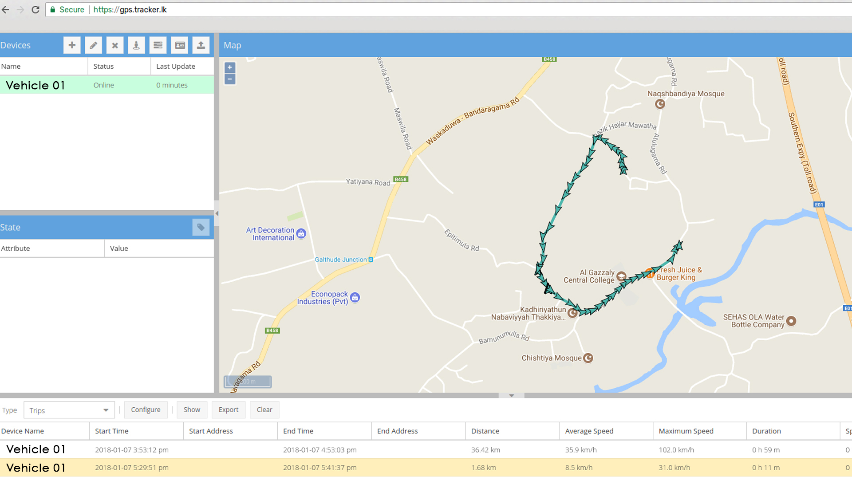Zoom in the map with plus button
852x504 pixels.
click(230, 67)
